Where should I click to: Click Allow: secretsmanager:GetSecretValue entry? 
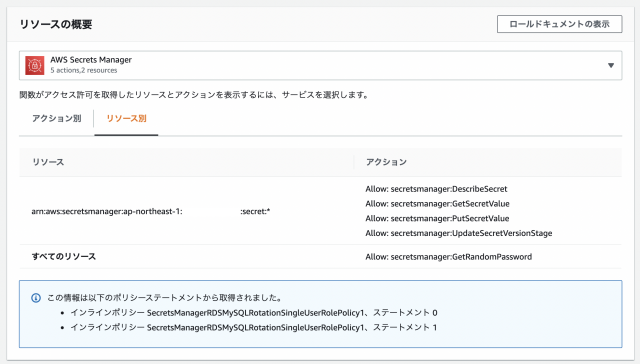[x=437, y=204]
